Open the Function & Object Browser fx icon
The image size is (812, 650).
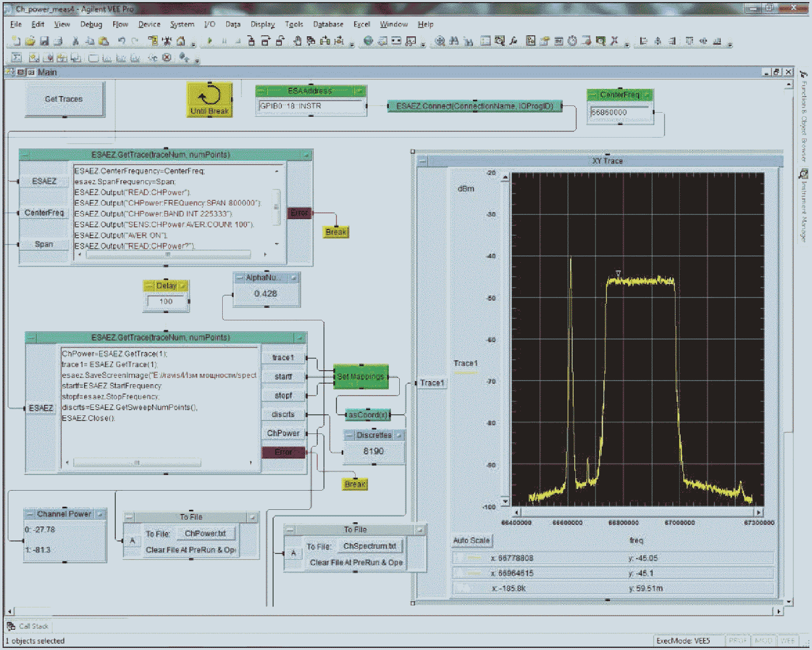(x=513, y=41)
